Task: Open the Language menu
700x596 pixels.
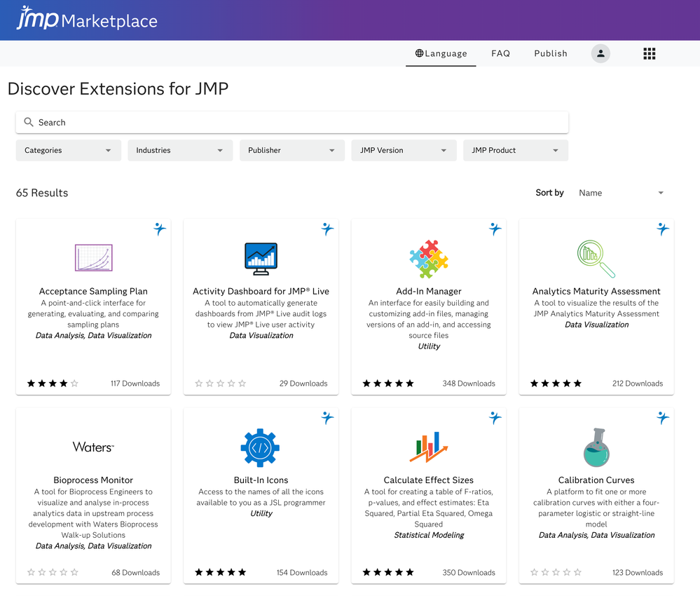Action: tap(441, 53)
